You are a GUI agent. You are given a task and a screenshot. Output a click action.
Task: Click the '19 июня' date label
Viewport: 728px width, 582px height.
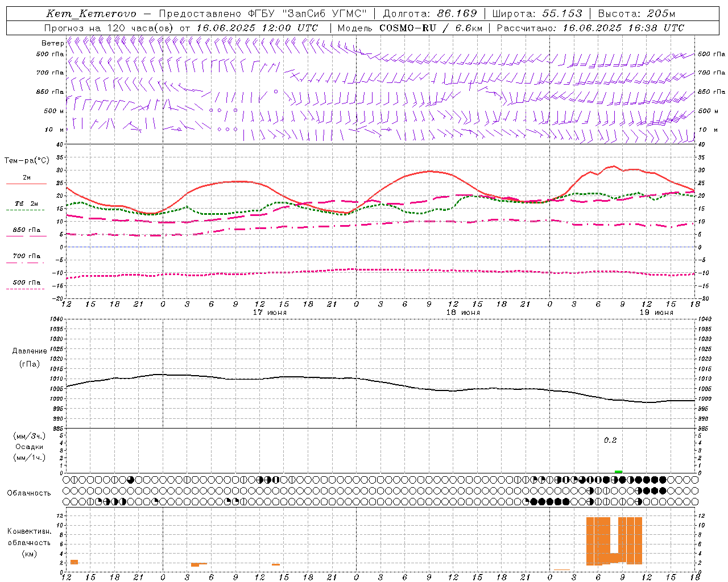click(x=656, y=313)
